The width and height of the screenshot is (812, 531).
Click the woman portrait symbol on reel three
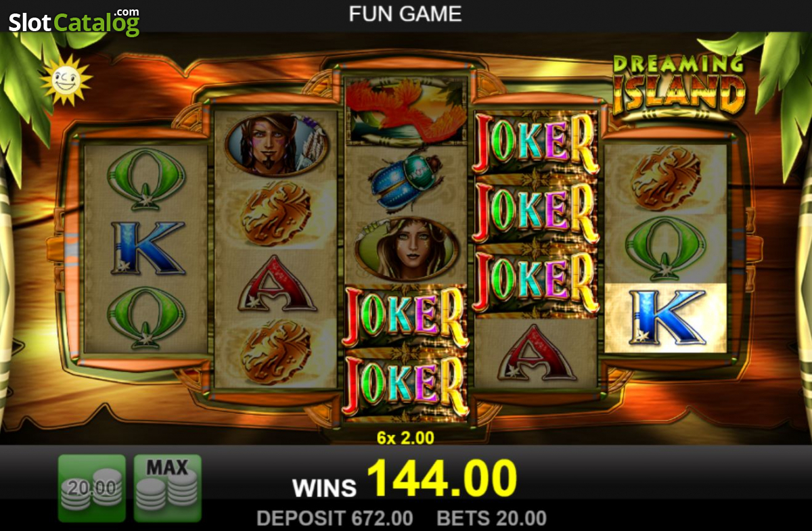tap(406, 249)
